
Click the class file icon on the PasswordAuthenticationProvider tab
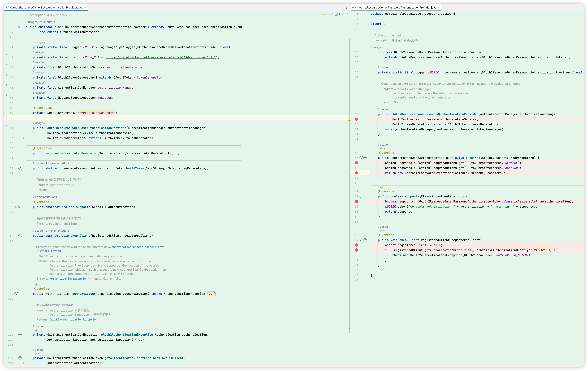pos(354,7)
